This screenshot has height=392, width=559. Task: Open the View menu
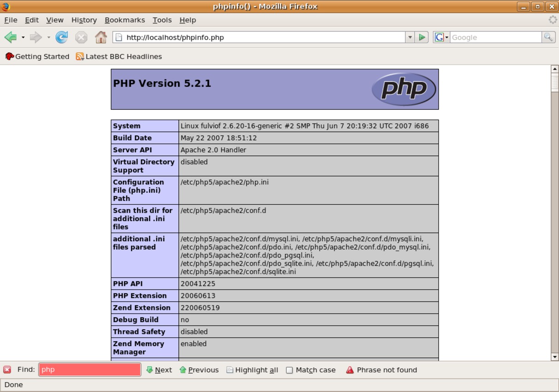(x=55, y=20)
